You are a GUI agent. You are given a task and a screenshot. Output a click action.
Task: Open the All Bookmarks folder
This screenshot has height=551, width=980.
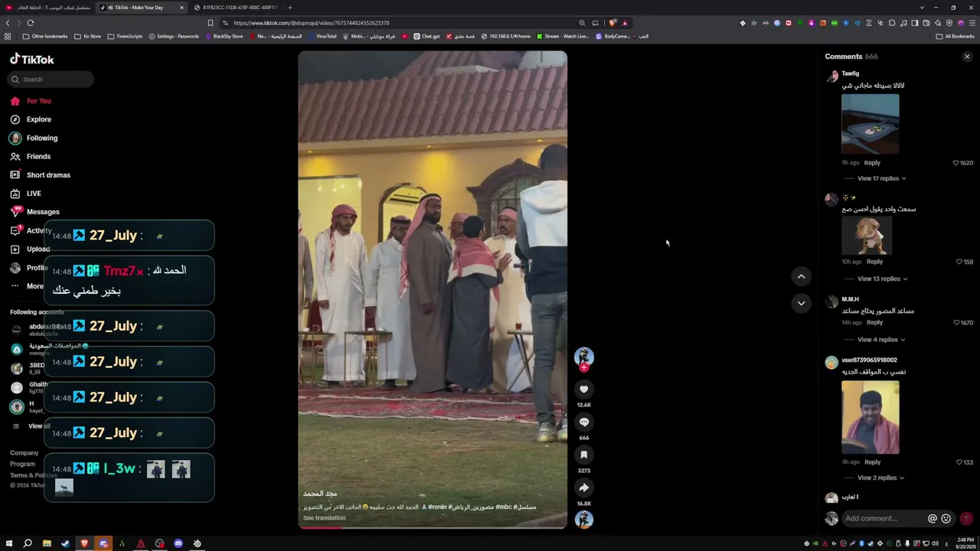pos(955,36)
